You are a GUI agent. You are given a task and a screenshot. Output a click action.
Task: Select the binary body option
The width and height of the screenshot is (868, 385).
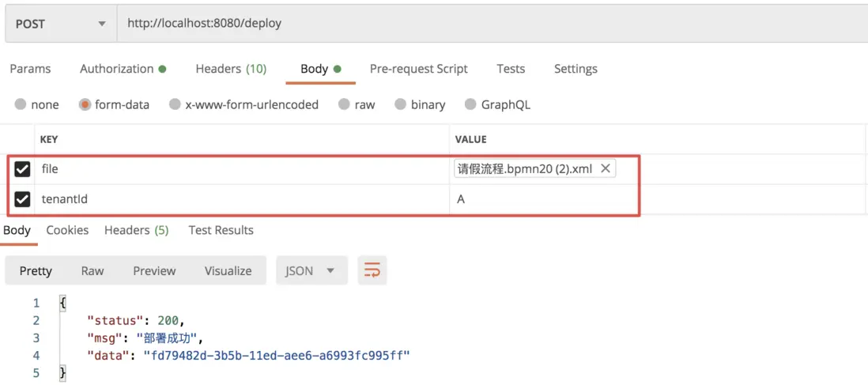pos(400,104)
